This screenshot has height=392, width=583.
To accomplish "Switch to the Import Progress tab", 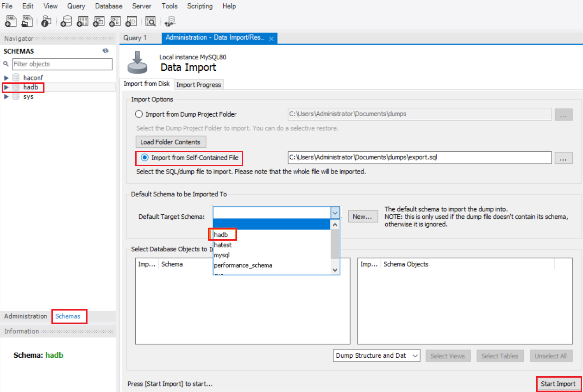I will coord(199,84).
